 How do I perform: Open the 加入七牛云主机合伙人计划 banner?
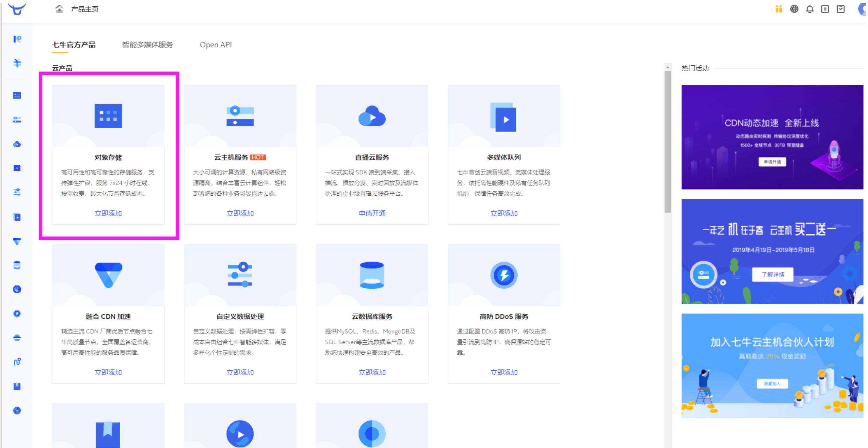pyautogui.click(x=772, y=366)
